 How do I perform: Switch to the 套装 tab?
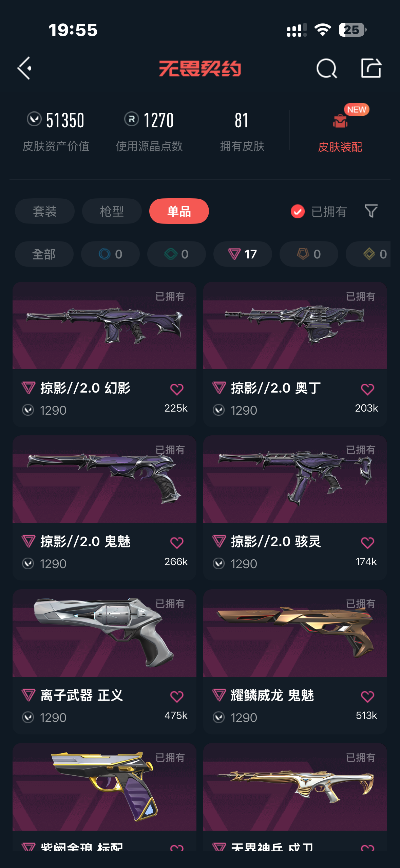(45, 211)
